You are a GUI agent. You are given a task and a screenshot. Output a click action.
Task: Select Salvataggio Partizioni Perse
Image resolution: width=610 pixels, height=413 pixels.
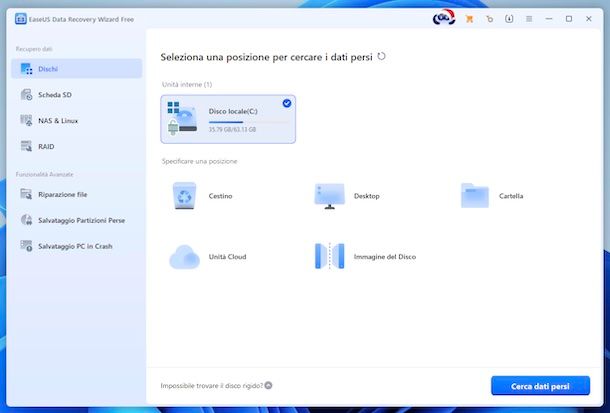click(x=77, y=220)
